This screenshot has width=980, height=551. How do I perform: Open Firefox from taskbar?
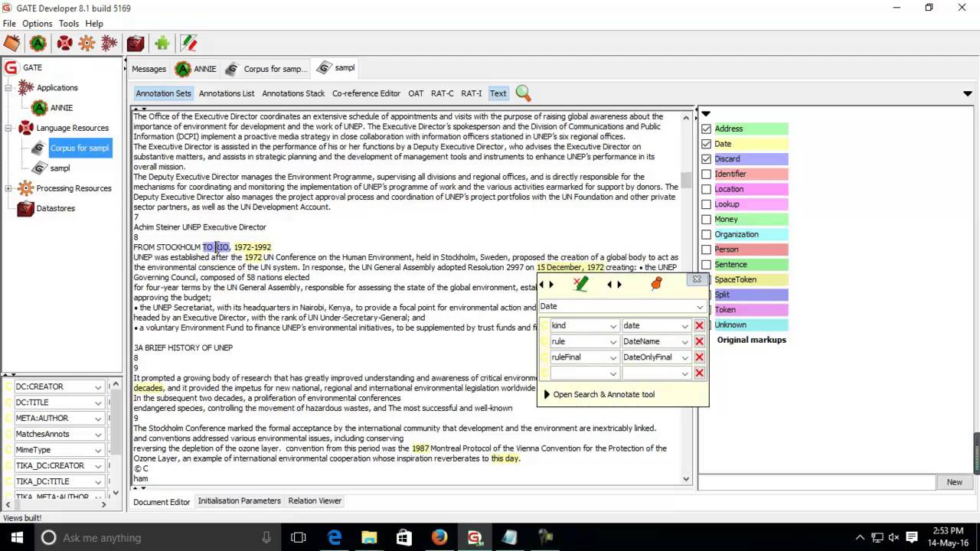click(439, 537)
